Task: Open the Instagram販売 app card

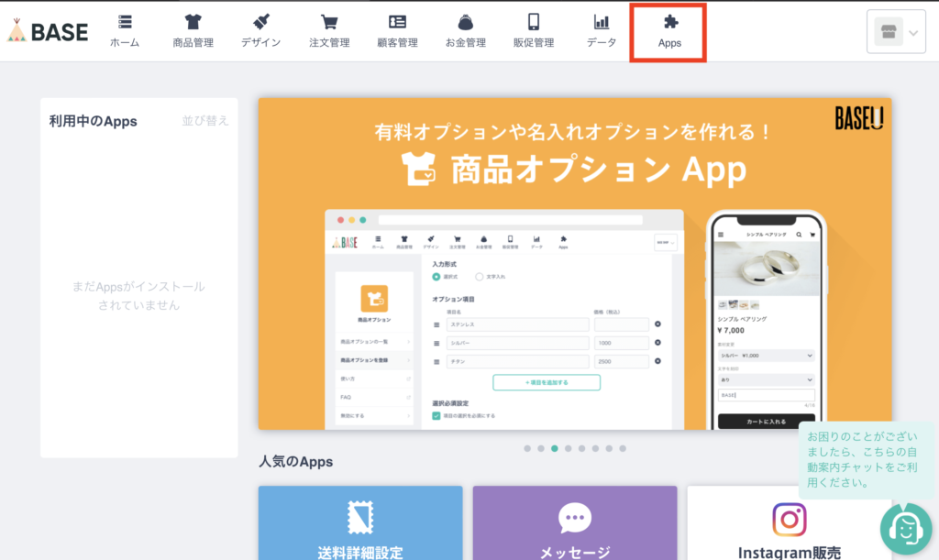Action: [790, 523]
